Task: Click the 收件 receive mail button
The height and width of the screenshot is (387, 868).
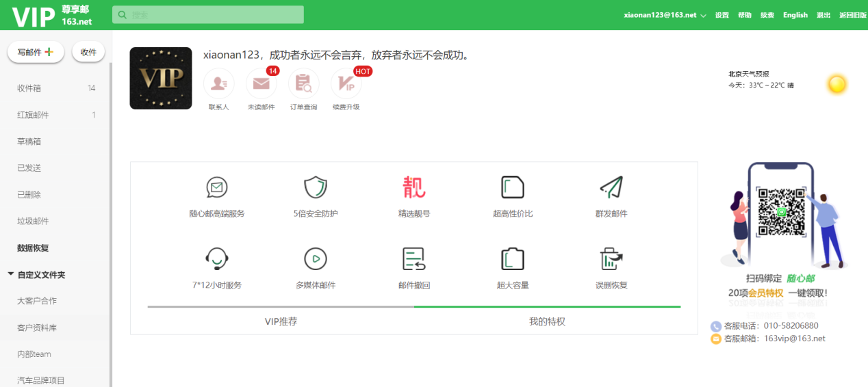Action: pyautogui.click(x=88, y=52)
